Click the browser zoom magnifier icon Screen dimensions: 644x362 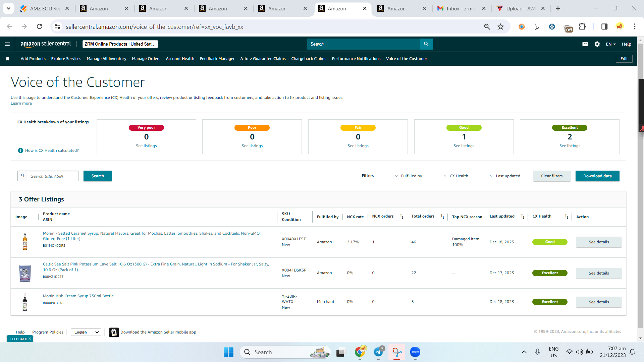pyautogui.click(x=487, y=26)
